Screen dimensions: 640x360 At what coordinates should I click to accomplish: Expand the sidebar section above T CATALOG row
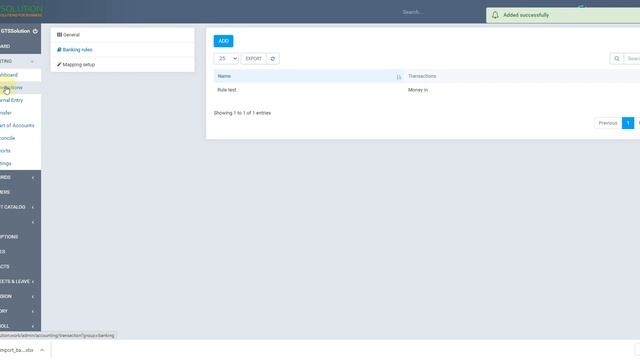tap(33, 178)
